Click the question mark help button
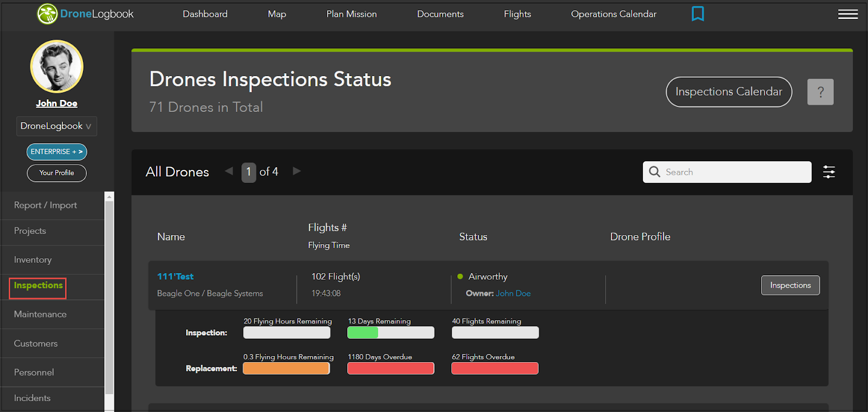 (820, 92)
